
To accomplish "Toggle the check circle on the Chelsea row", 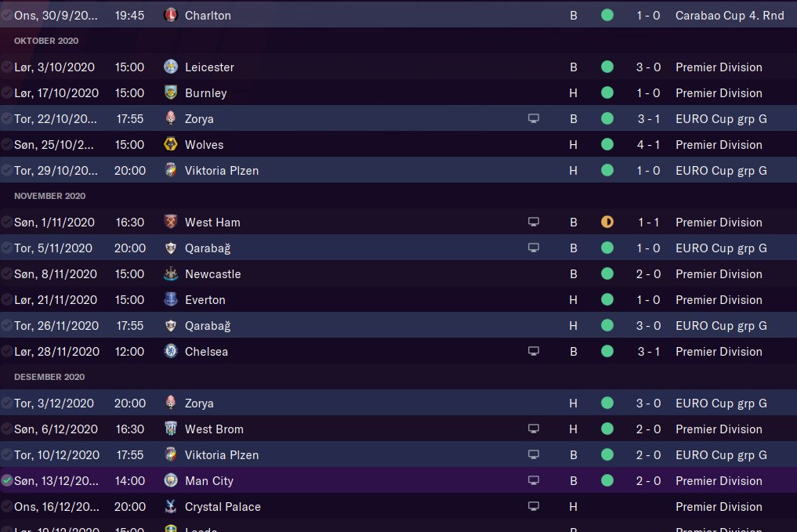I will (x=7, y=352).
